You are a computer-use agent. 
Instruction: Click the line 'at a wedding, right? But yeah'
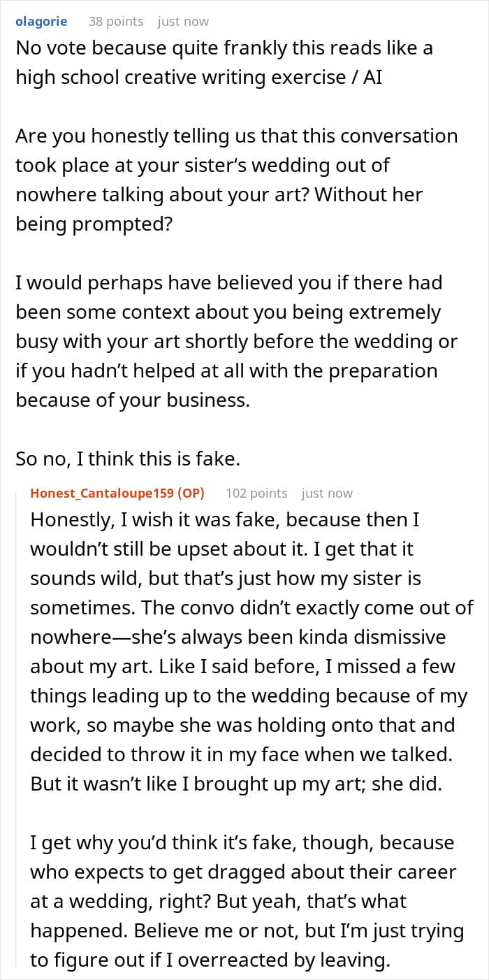pyautogui.click(x=218, y=902)
